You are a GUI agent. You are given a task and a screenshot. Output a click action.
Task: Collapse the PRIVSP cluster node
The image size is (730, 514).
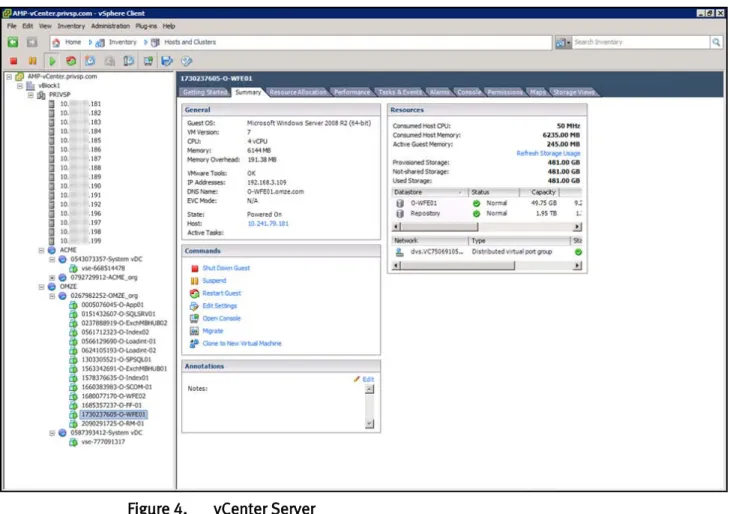(30, 95)
